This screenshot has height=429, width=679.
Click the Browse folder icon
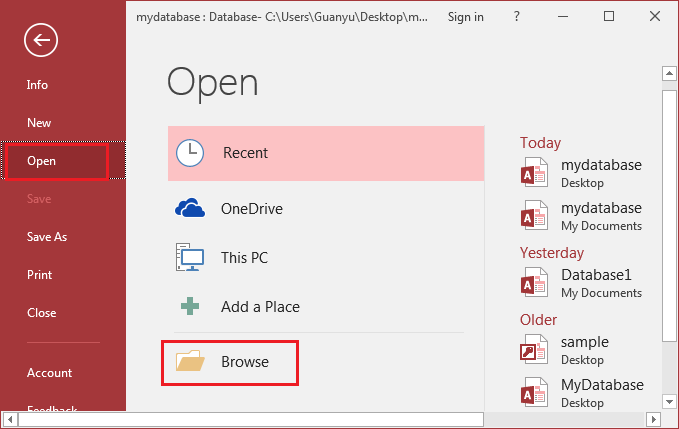click(190, 361)
